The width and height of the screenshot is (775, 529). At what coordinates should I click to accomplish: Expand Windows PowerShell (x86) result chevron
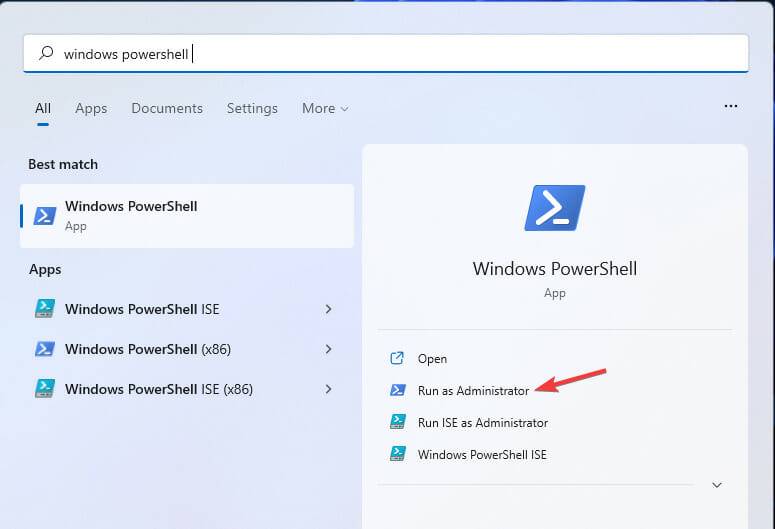pos(328,349)
